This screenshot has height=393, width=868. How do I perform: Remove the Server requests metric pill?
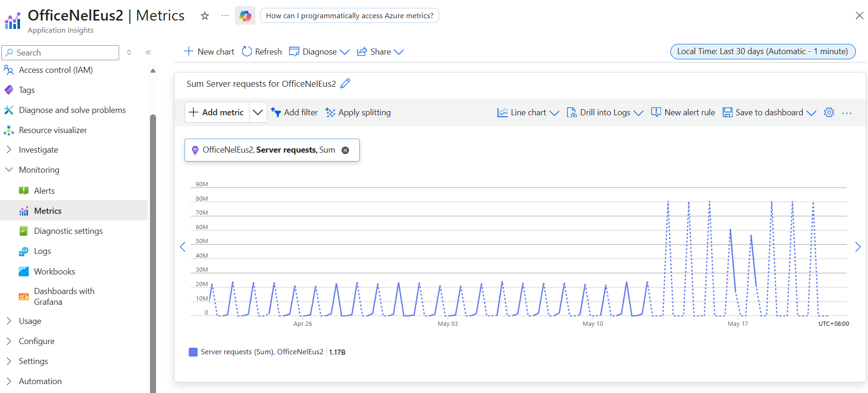click(x=345, y=150)
